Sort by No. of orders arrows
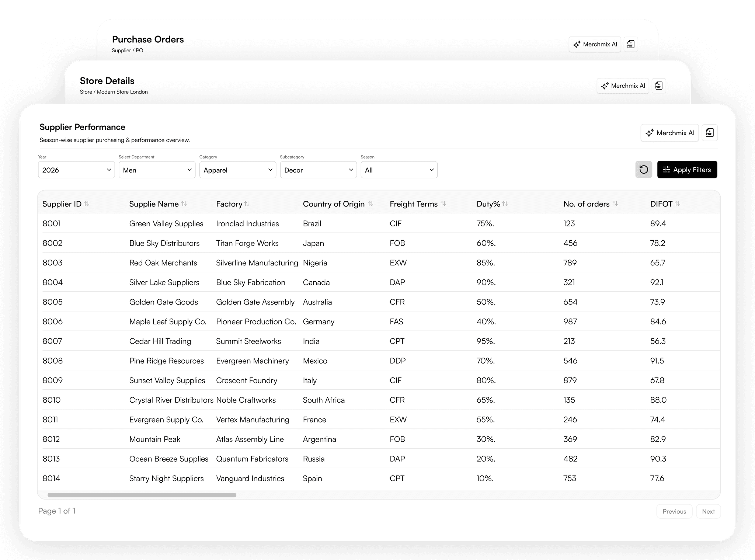The height and width of the screenshot is (560, 755). [615, 204]
